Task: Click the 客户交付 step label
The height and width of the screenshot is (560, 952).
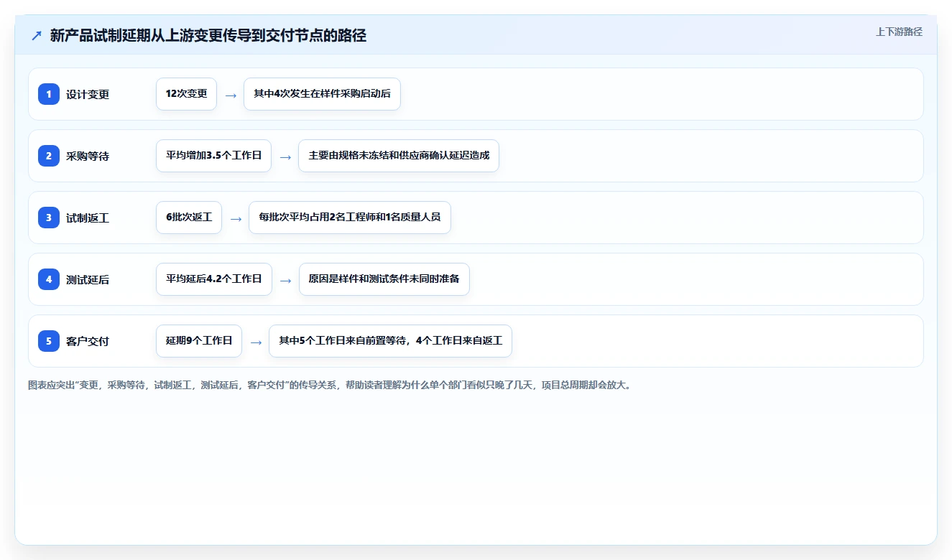Action: click(x=88, y=341)
